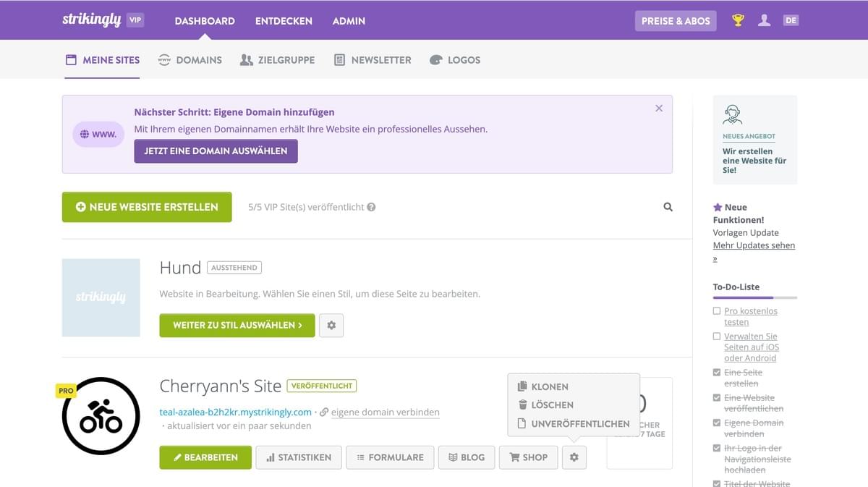This screenshot has width=868, height=487.
Task: Switch to the Domains tab
Action: tap(190, 60)
